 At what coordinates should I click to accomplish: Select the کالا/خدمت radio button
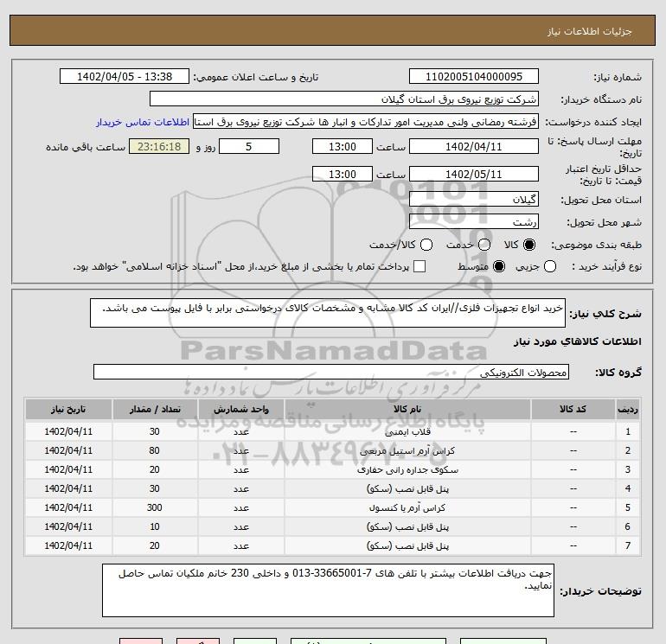click(426, 245)
